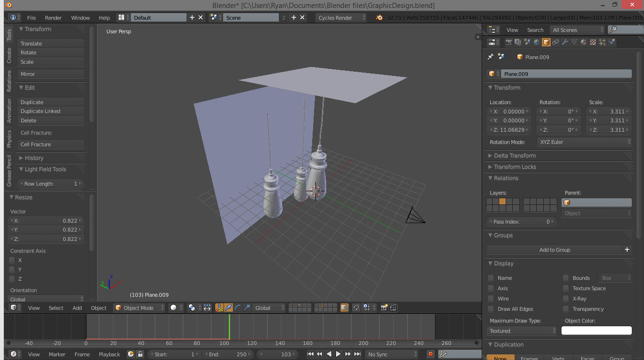Enable the Axis display checkbox

491,288
